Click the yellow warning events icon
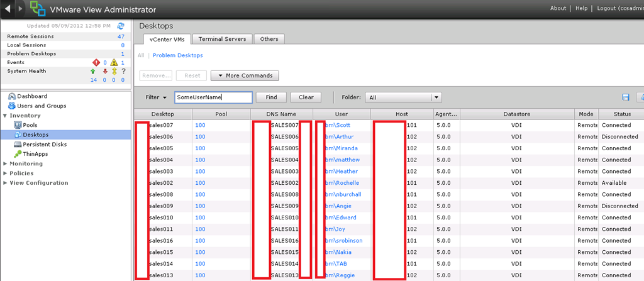The height and width of the screenshot is (281, 644). click(x=114, y=62)
